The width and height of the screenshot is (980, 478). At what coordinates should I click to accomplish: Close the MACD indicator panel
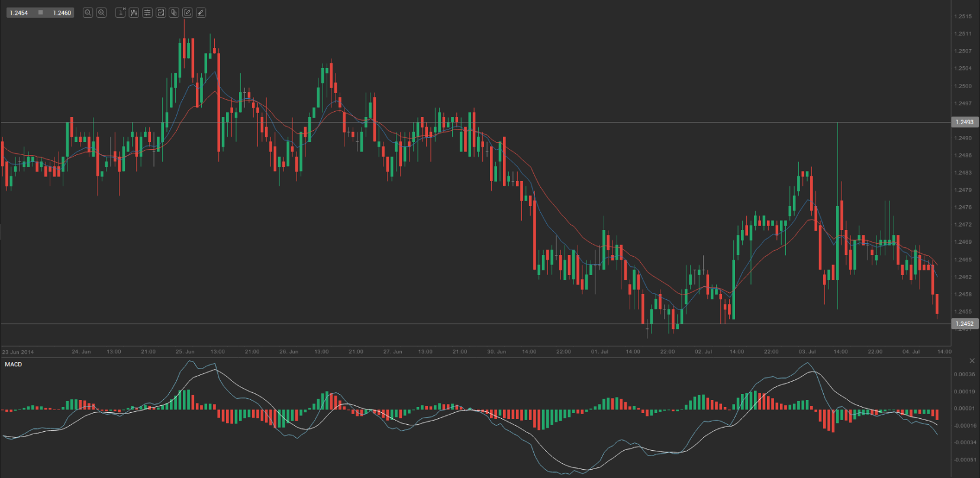[971, 361]
